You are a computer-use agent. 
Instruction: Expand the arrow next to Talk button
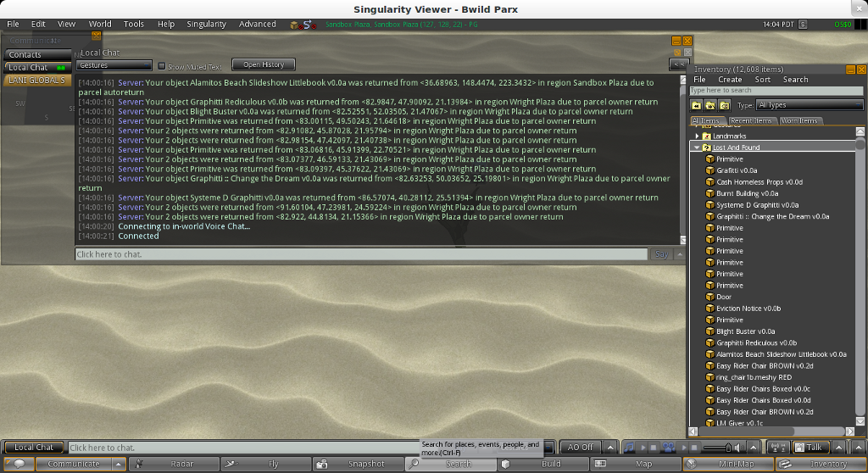pos(838,447)
